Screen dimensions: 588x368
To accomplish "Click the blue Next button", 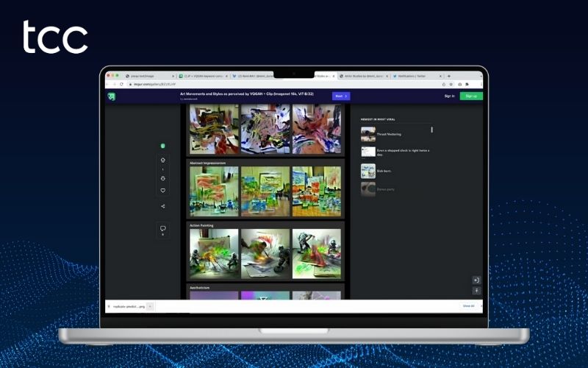I will point(341,96).
